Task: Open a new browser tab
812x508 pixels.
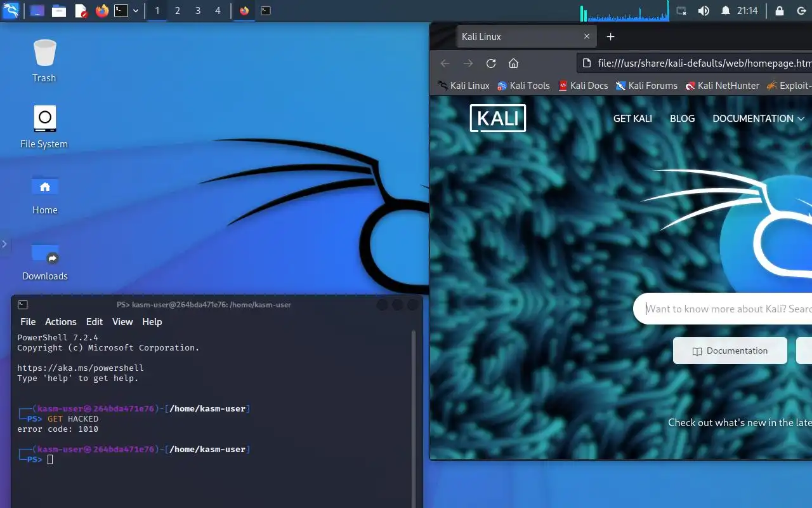Action: [x=610, y=36]
